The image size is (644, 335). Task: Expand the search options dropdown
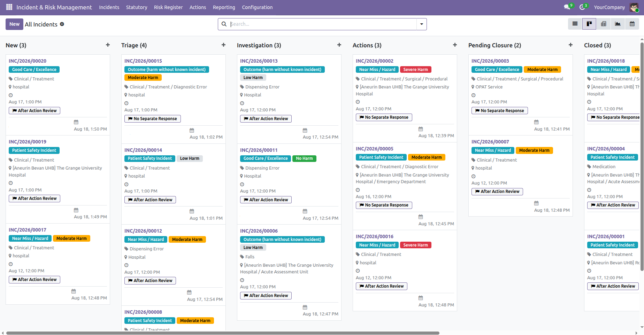(422, 24)
